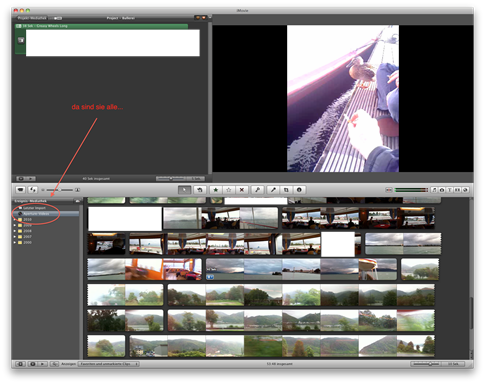Select the arrow selection tool

point(184,190)
